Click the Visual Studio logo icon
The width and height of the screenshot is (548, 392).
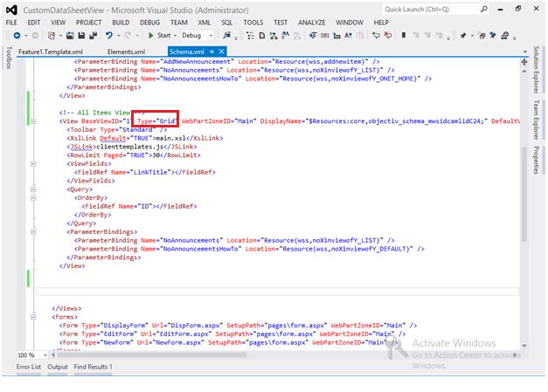pyautogui.click(x=11, y=10)
